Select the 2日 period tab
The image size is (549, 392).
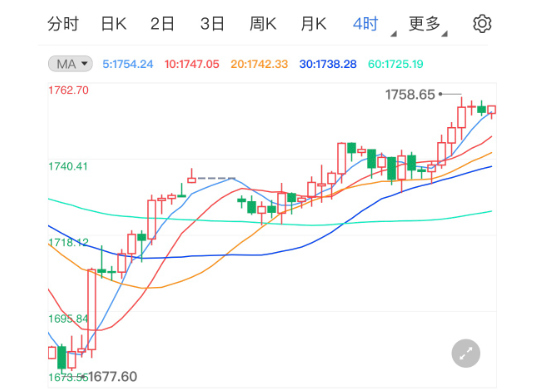tap(162, 24)
